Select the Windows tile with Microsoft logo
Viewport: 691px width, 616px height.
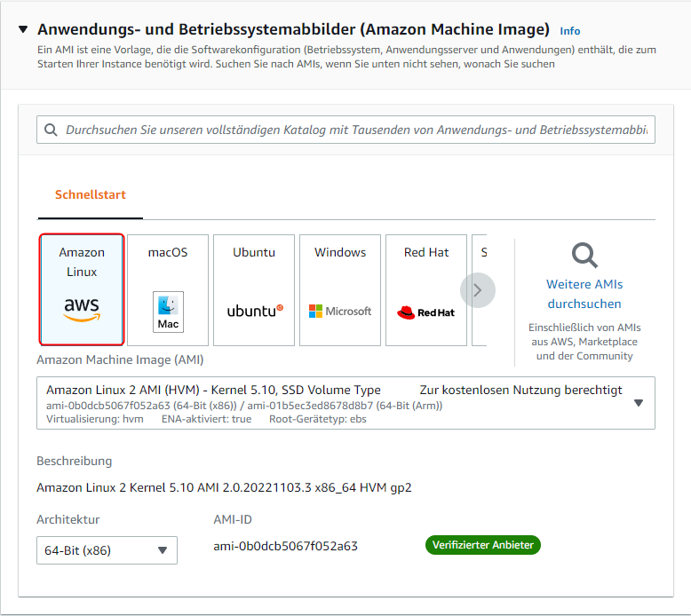tap(340, 289)
